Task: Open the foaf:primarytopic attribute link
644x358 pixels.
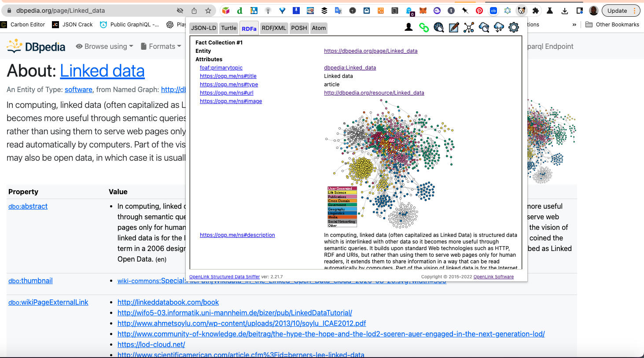Action: pos(221,68)
